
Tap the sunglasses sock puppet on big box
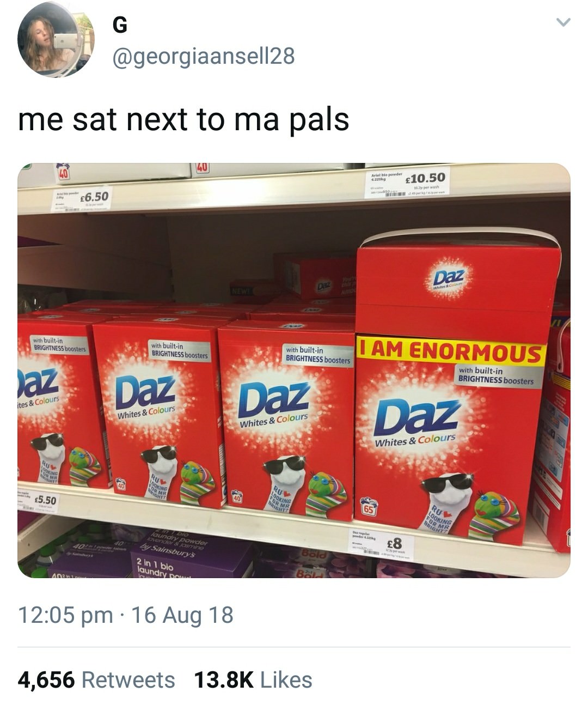[446, 502]
